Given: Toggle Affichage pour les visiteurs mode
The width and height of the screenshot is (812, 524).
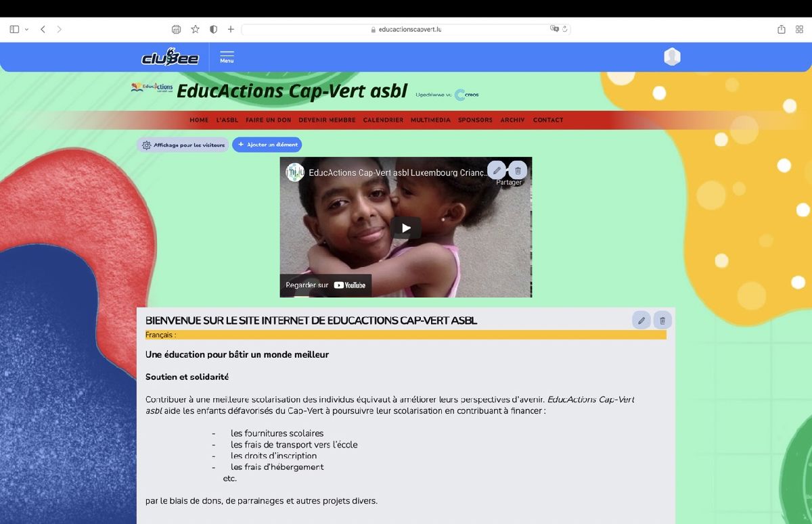Looking at the screenshot, I should (x=183, y=145).
